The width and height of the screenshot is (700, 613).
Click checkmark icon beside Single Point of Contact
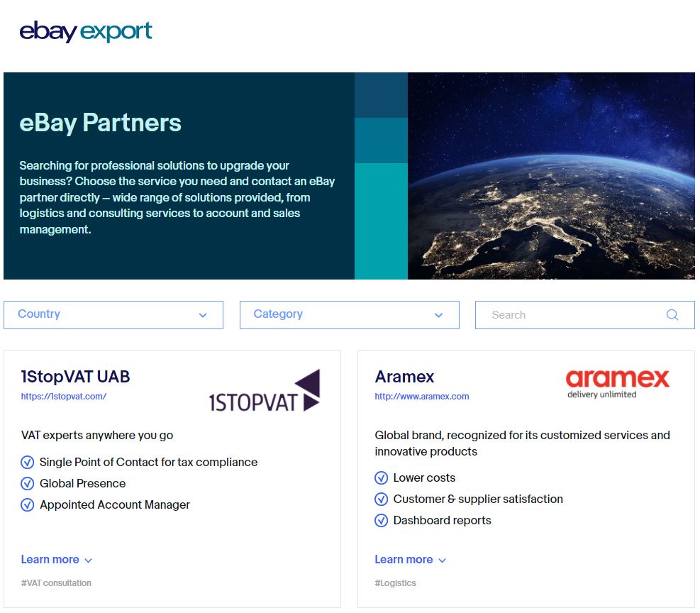pos(27,462)
